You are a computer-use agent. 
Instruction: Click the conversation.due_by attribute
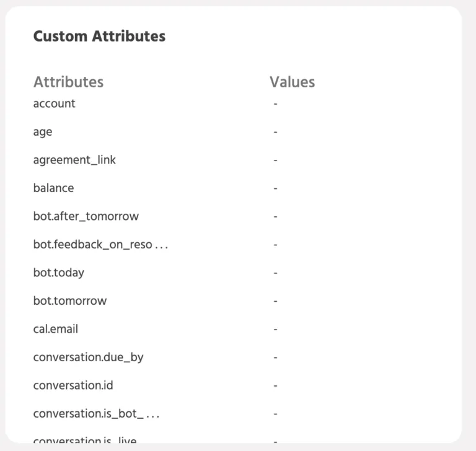[x=88, y=357]
